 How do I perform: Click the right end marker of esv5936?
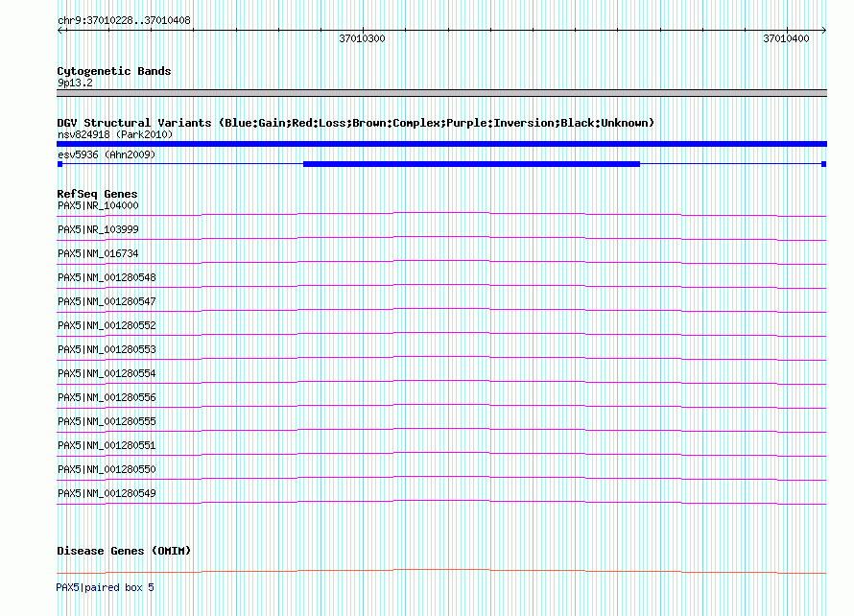click(824, 164)
